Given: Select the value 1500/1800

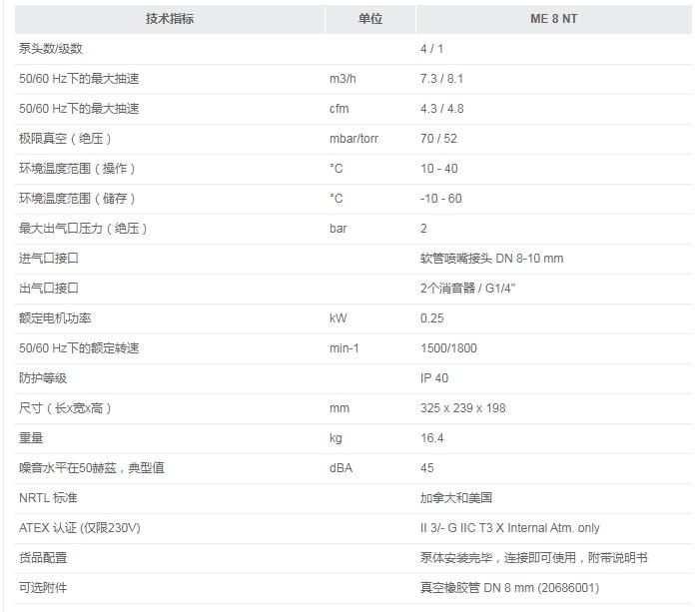Looking at the screenshot, I should (448, 347).
